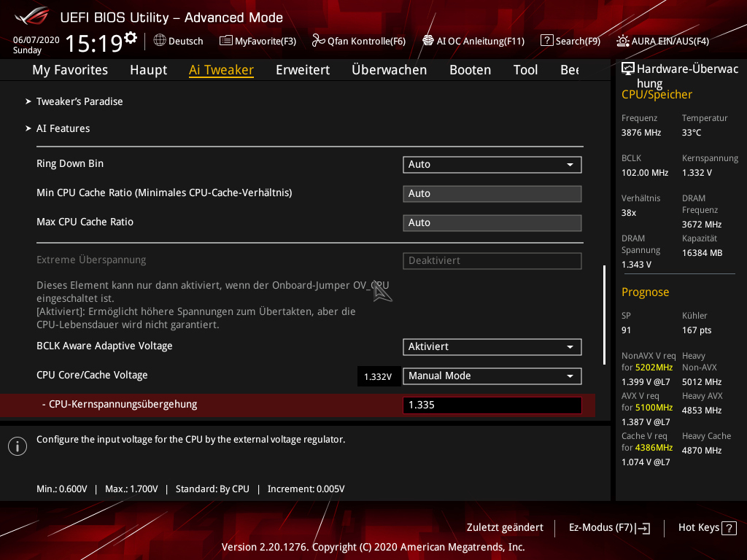
Task: Click the BCLK Aware Adaptive Voltage label
Action: point(104,346)
